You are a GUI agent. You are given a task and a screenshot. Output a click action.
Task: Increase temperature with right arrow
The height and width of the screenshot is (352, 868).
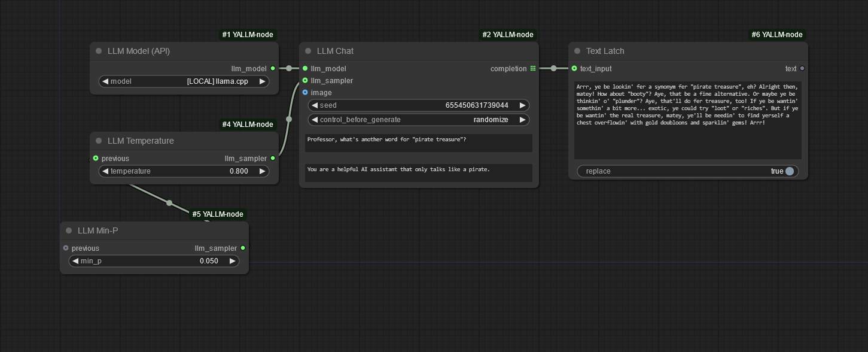[263, 171]
